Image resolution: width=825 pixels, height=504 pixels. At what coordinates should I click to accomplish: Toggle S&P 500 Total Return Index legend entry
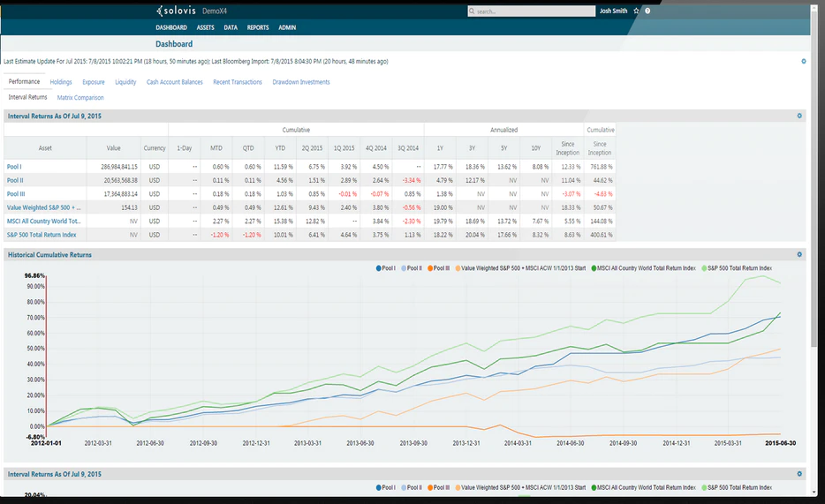click(x=737, y=268)
